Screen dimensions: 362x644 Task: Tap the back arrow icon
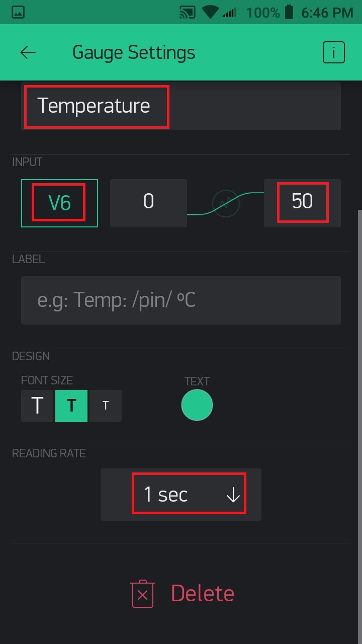pyautogui.click(x=28, y=52)
